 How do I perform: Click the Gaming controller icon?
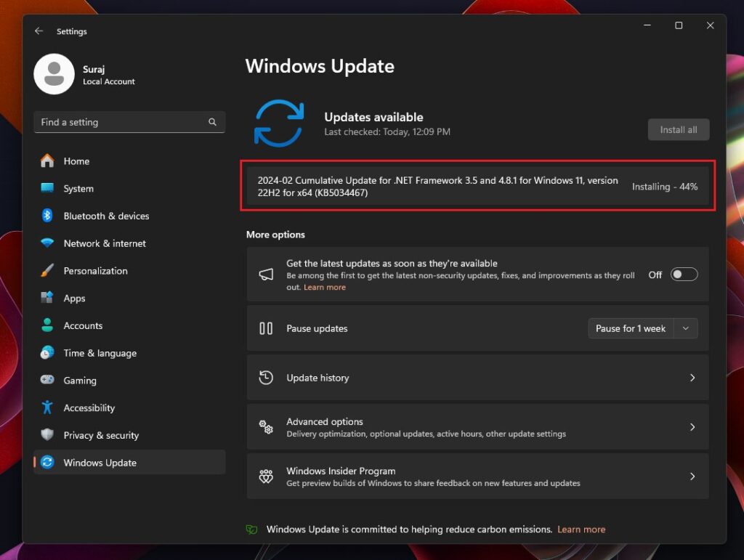47,380
